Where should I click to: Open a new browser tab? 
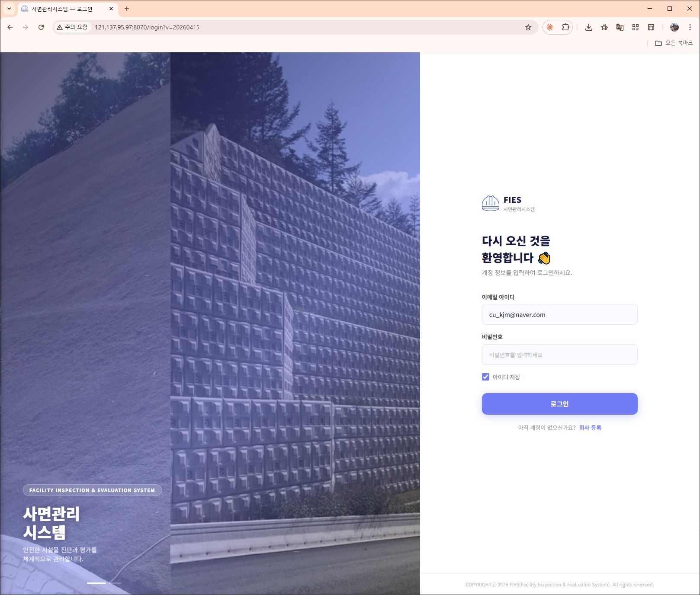127,9
